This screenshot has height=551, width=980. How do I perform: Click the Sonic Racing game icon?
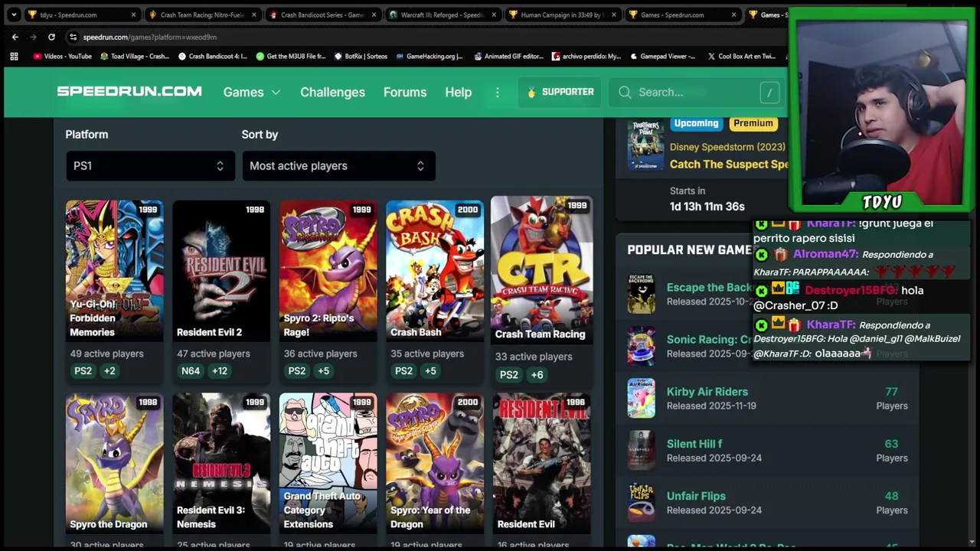pyautogui.click(x=642, y=346)
